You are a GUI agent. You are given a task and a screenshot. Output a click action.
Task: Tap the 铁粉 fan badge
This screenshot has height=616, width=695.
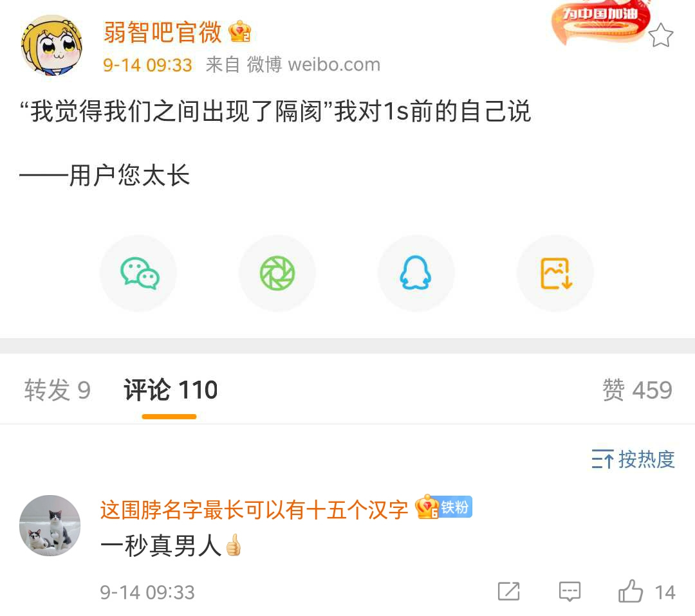pos(456,507)
